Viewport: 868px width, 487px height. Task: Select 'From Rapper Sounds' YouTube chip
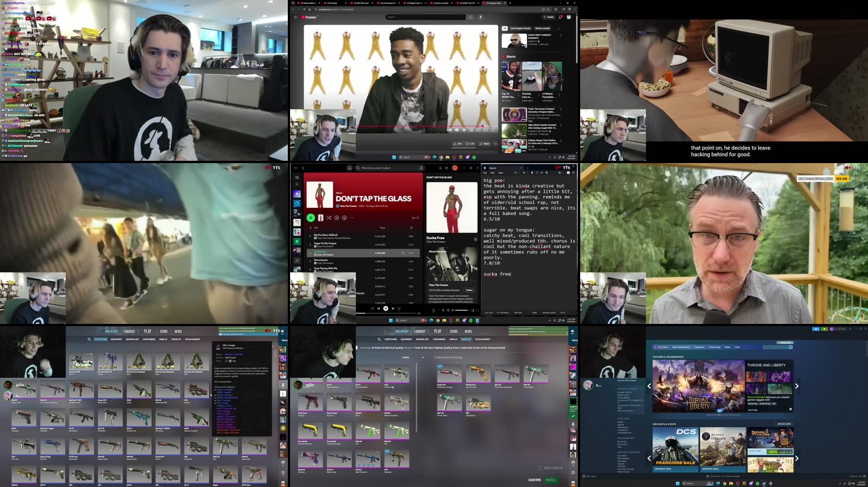(520, 28)
